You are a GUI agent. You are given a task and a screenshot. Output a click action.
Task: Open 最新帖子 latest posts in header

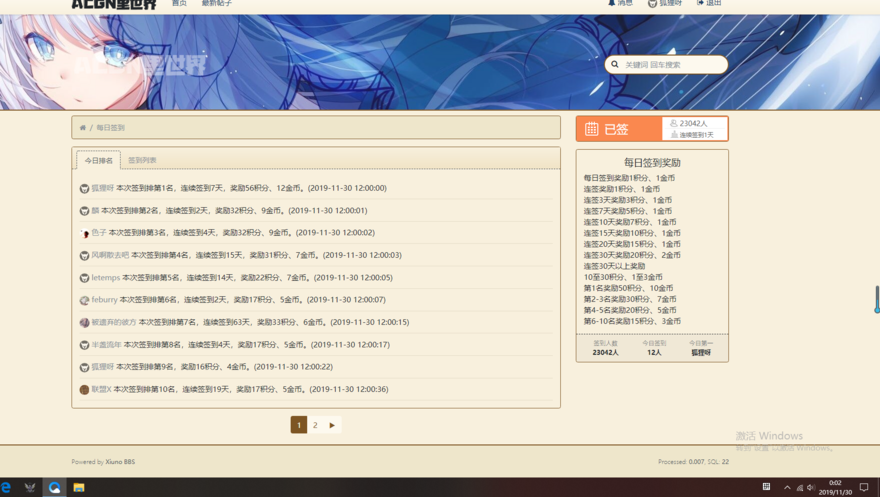point(217,3)
